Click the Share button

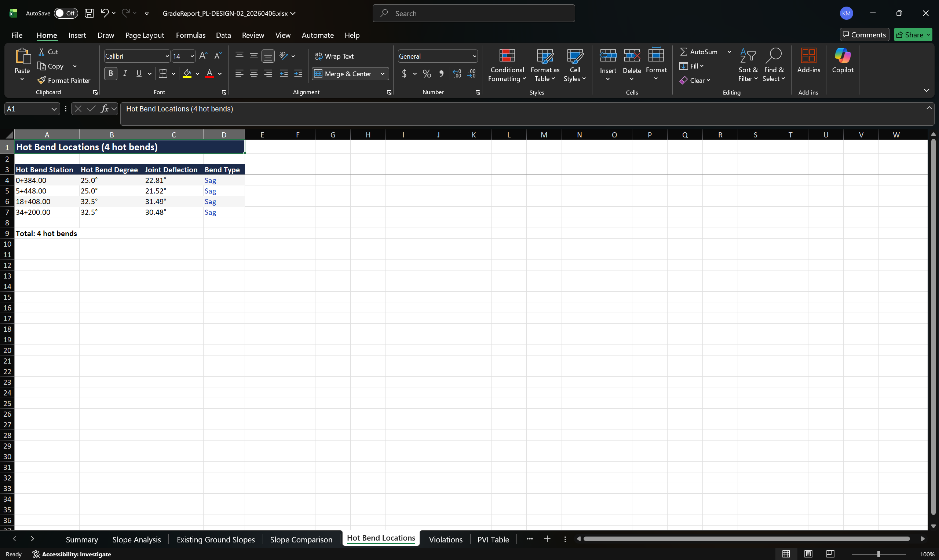[912, 35]
